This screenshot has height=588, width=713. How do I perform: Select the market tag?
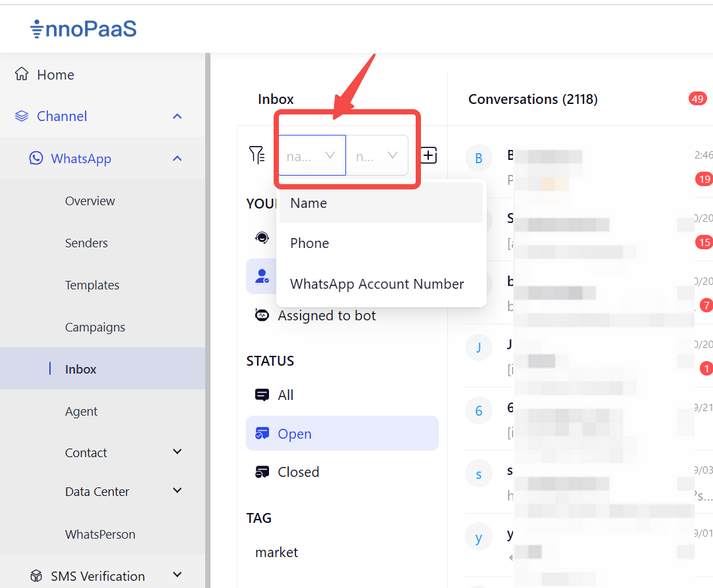click(277, 552)
